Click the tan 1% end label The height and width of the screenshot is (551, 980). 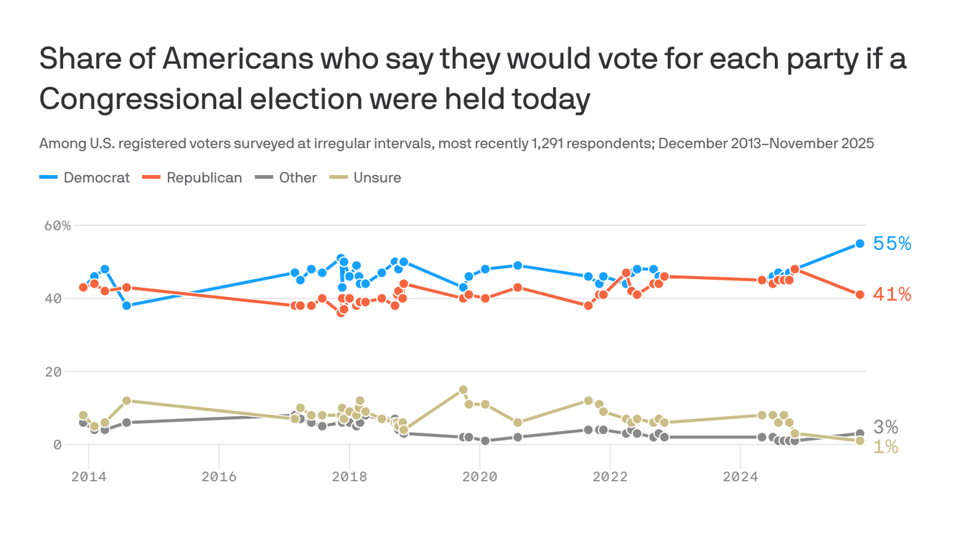click(886, 447)
